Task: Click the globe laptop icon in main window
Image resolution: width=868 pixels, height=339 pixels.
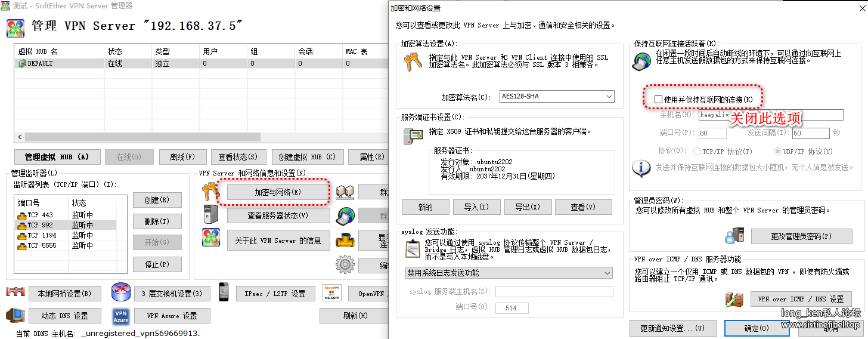Action: click(x=345, y=215)
